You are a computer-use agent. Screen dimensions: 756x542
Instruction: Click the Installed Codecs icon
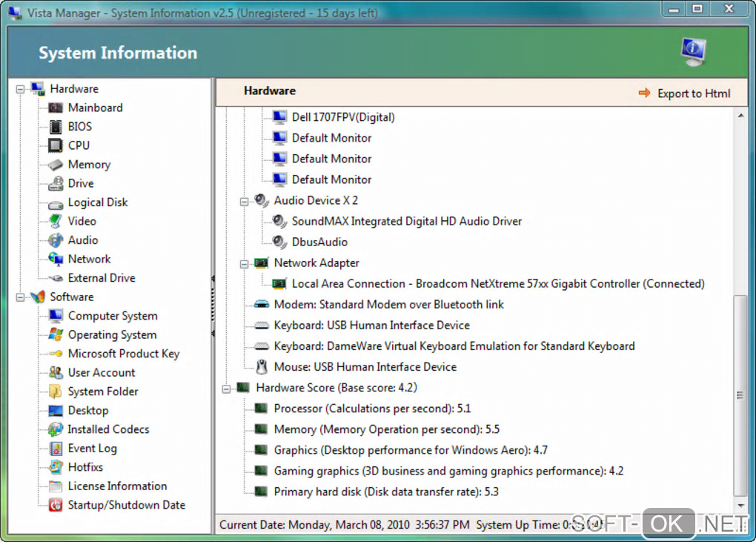point(56,429)
